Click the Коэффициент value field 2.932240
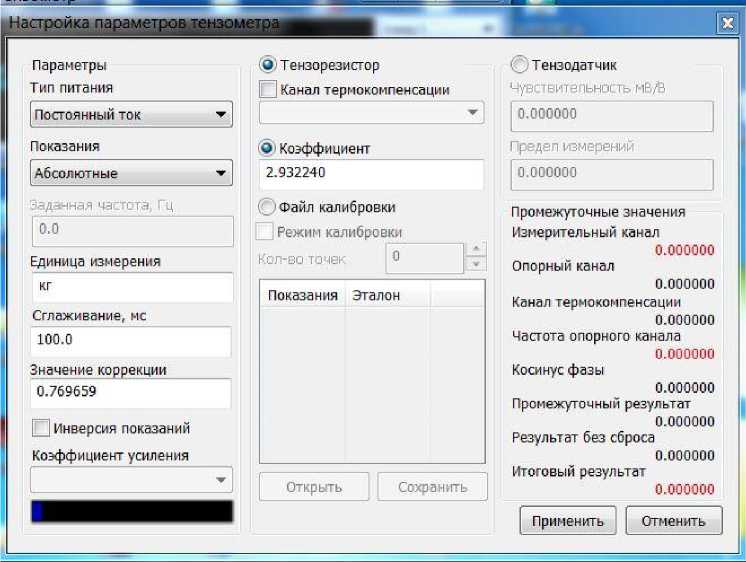 coord(372,174)
